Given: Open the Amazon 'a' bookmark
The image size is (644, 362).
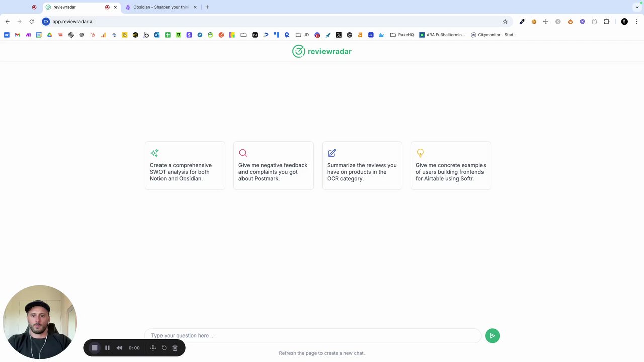Looking at the screenshot, I should pos(360,35).
